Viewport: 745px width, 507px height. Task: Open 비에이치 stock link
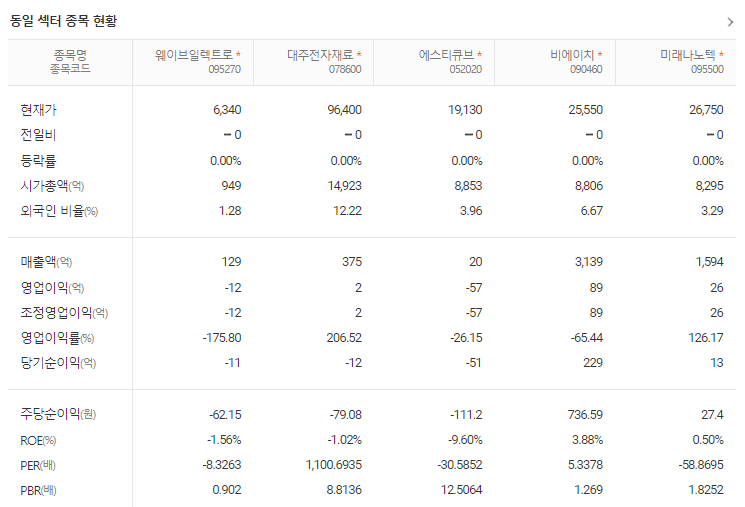[x=572, y=55]
